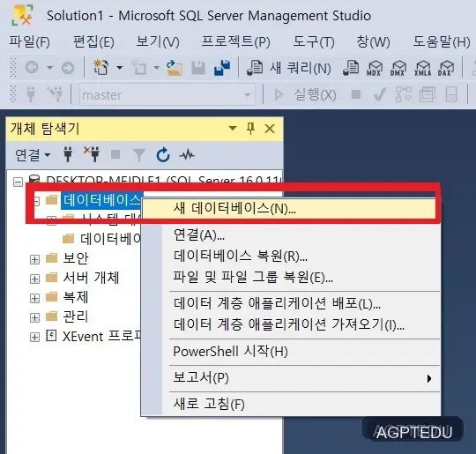Click the DAX query icon
Viewport: 476px width, 454px height.
[446, 68]
